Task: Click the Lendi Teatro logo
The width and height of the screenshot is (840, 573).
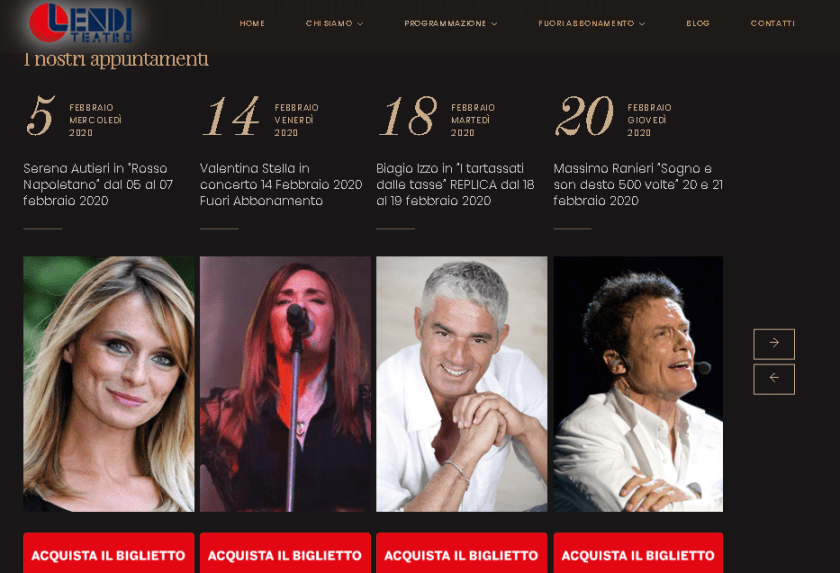Action: point(80,22)
